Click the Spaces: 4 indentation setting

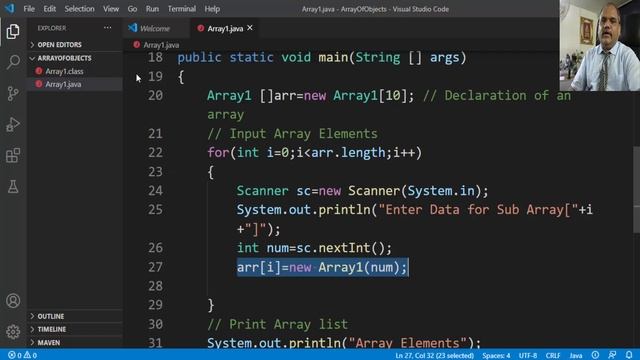coord(496,355)
